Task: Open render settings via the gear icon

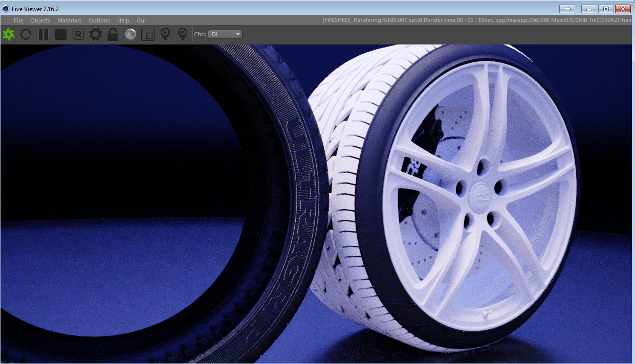Action: point(96,34)
